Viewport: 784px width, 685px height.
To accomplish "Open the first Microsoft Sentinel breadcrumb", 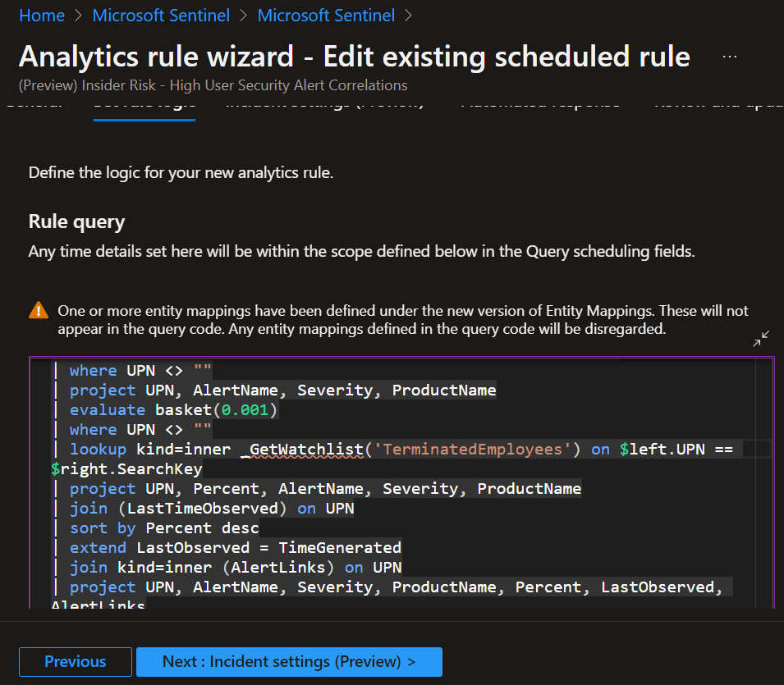I will [161, 16].
